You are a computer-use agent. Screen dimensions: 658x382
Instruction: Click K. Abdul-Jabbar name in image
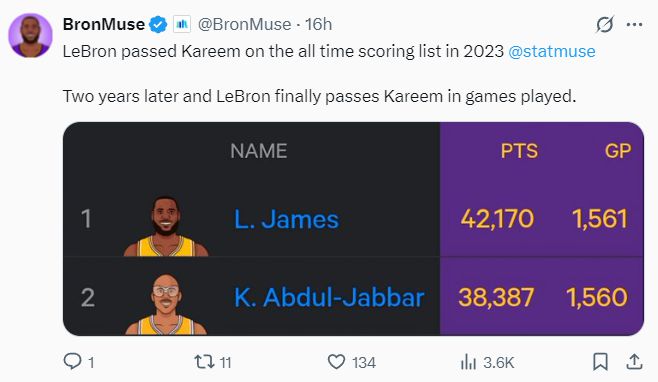tap(329, 297)
